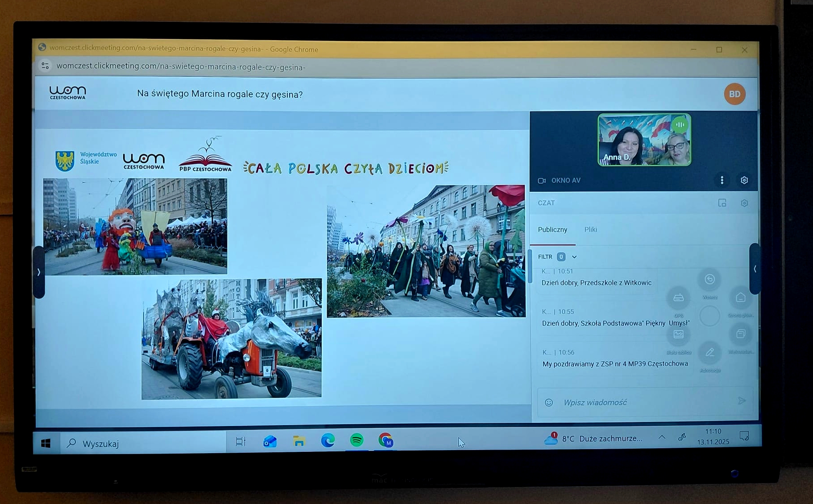Viewport: 813px width, 504px height.
Task: Open the AV window three-dot menu
Action: 722,180
